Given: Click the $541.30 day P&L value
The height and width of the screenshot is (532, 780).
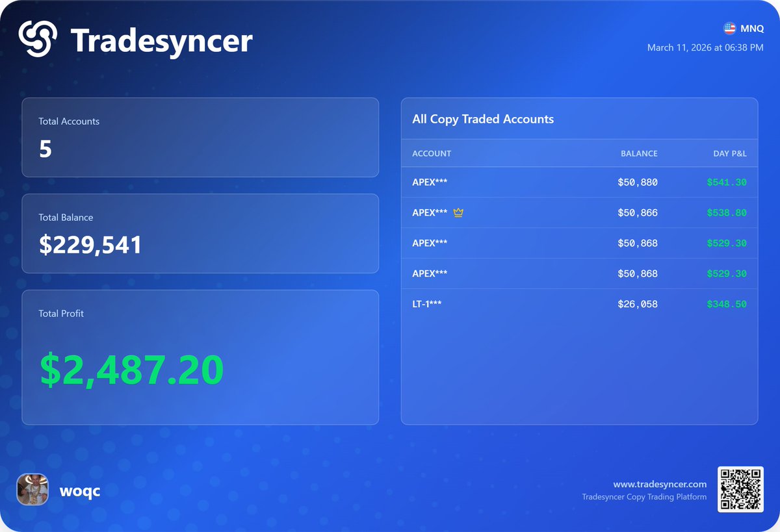Looking at the screenshot, I should (x=727, y=183).
